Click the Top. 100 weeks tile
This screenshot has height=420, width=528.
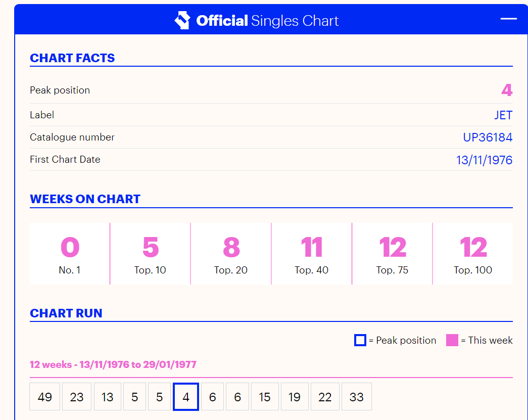pos(473,254)
